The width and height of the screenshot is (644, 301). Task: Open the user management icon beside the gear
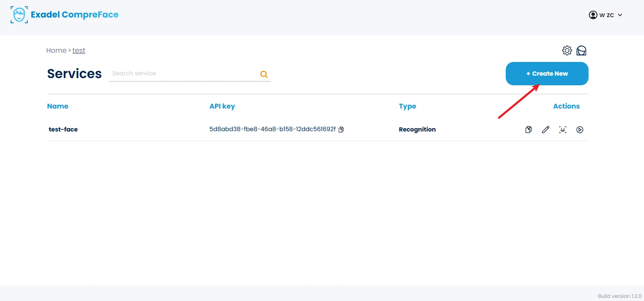(581, 51)
